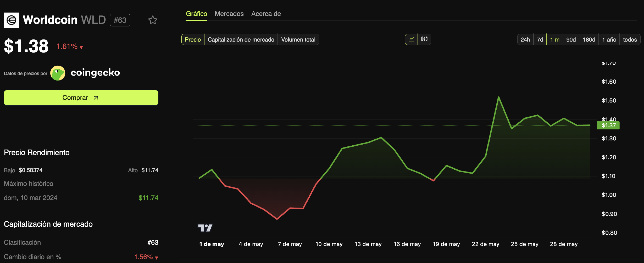Click the #63 rank badge

tap(120, 20)
